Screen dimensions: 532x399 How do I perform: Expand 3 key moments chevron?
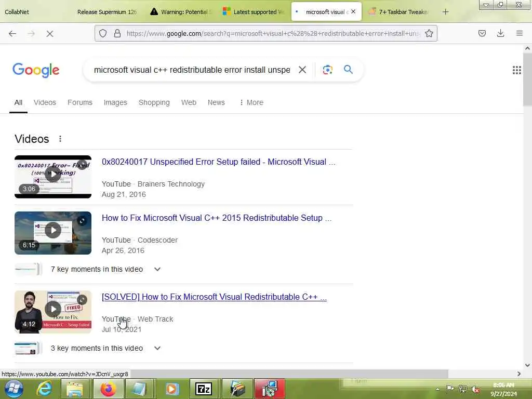click(x=157, y=348)
